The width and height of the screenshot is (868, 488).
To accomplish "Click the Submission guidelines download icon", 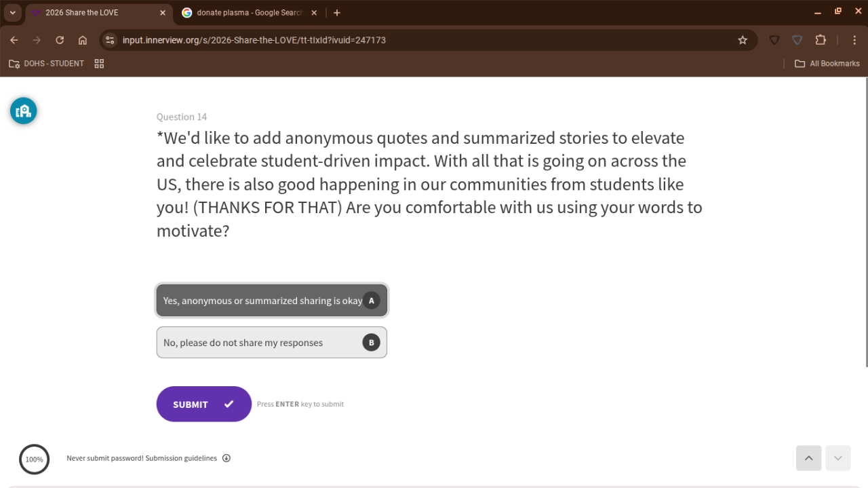I will [x=226, y=458].
